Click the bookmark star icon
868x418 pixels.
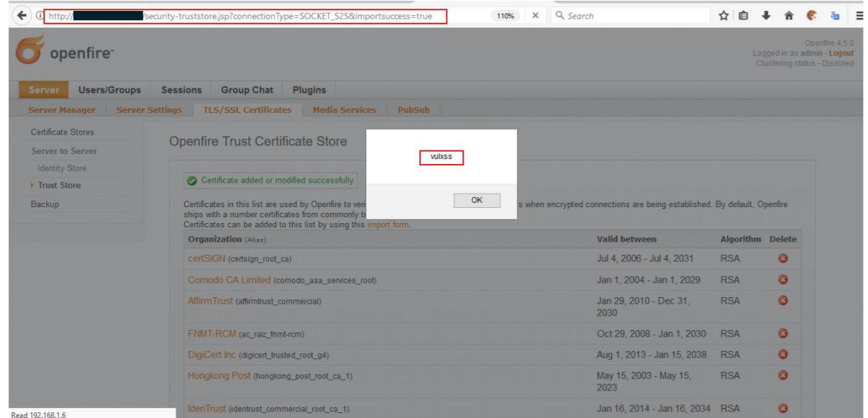coord(724,16)
